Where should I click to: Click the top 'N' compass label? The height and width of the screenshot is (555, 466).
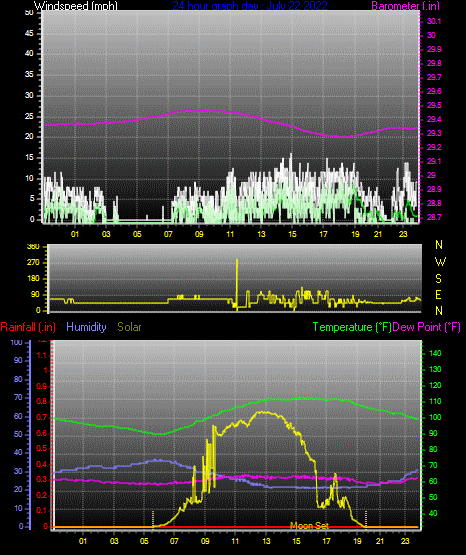coord(439,245)
